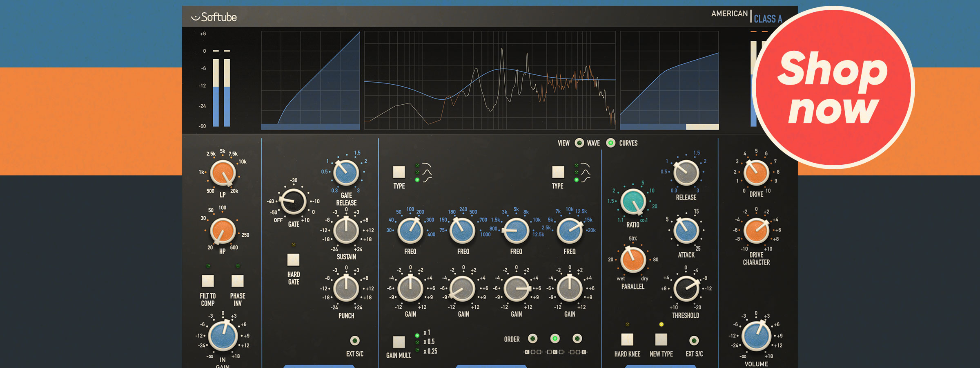Click the IN GAIN knob
This screenshot has width=980, height=368.
click(x=223, y=336)
